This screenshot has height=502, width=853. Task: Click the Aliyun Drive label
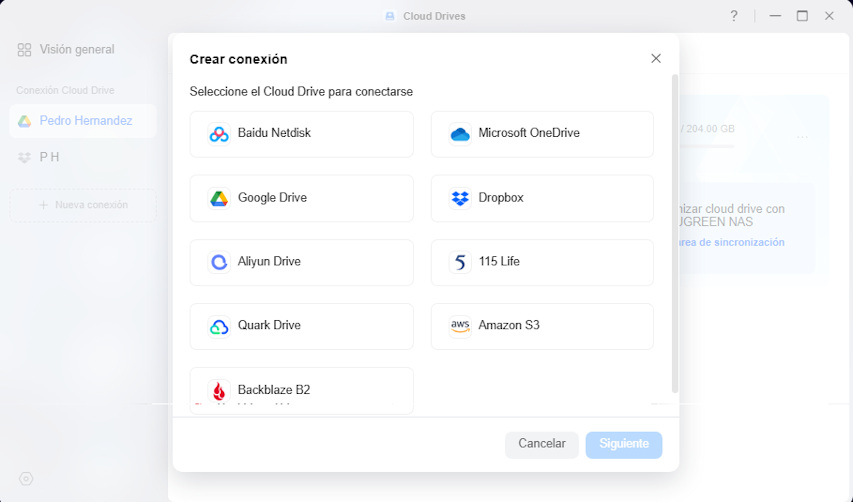click(269, 262)
